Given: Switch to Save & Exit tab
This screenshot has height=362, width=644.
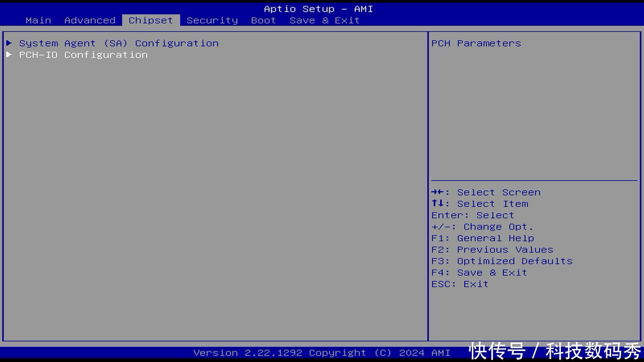Looking at the screenshot, I should click(x=324, y=20).
